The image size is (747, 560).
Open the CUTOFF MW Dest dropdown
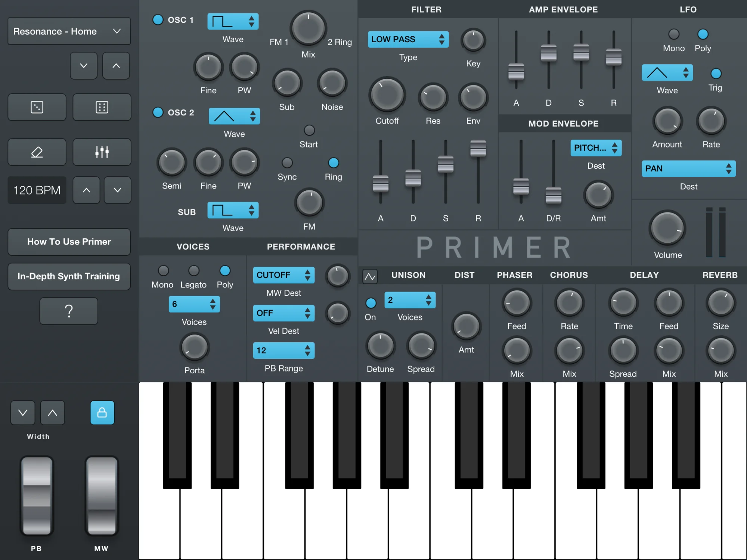point(284,275)
